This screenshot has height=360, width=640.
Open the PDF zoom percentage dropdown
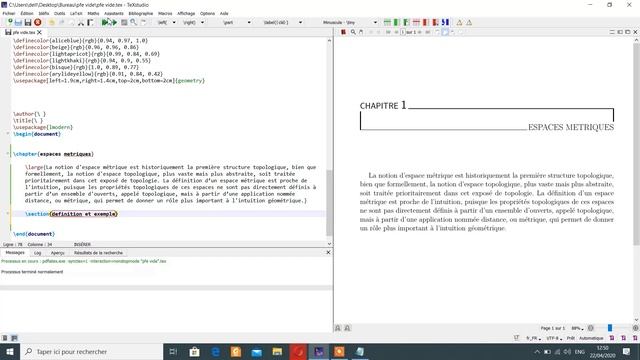tap(577, 328)
